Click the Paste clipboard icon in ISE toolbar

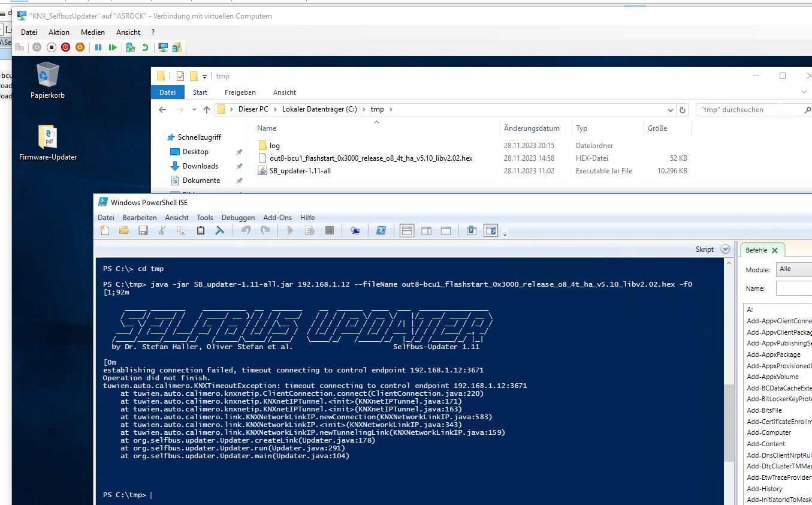pos(201,230)
